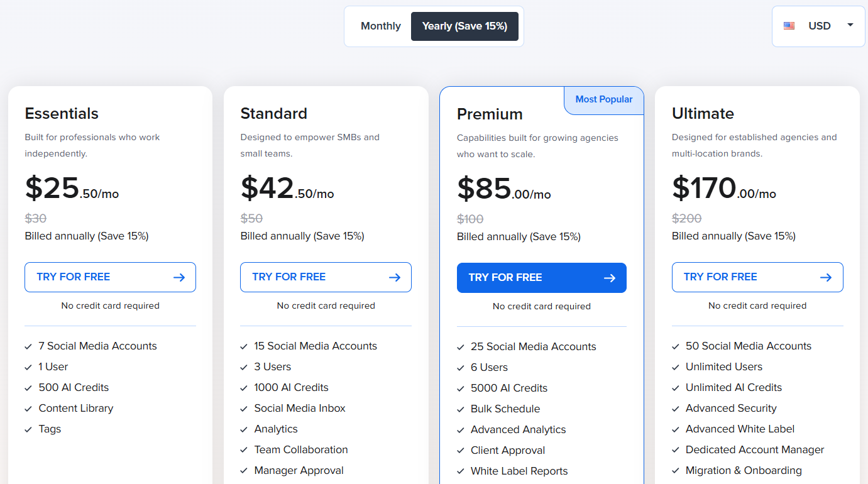Click checkmark beside 7 Social Media Accounts
Viewport: 868px width, 484px height.
(28, 346)
